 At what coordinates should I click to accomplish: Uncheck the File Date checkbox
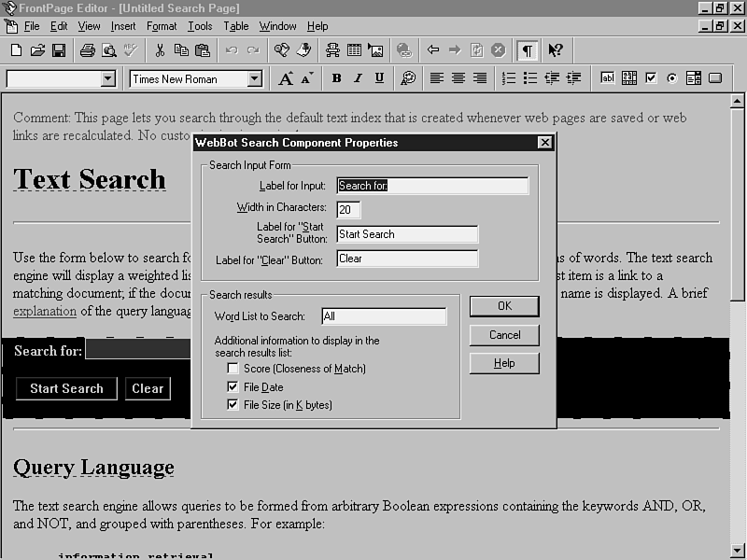pyautogui.click(x=233, y=386)
